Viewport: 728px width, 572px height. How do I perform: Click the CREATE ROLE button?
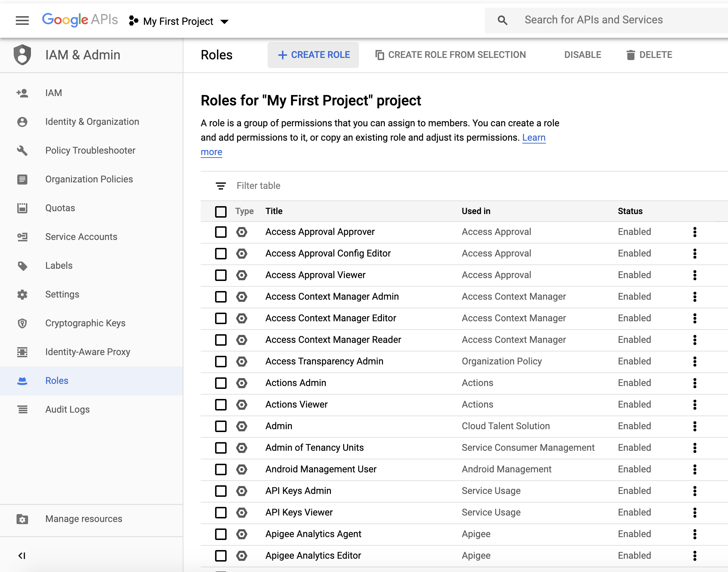(x=313, y=55)
